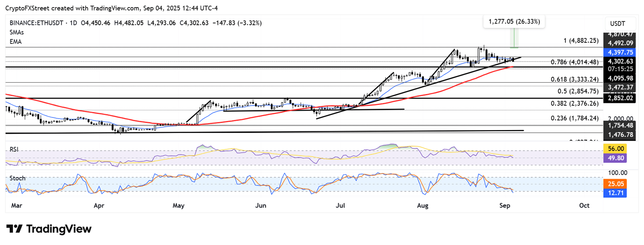Screen dimensions: 644x245
Task: Click the yellow 56.00 RSI value tag
Action: point(619,149)
